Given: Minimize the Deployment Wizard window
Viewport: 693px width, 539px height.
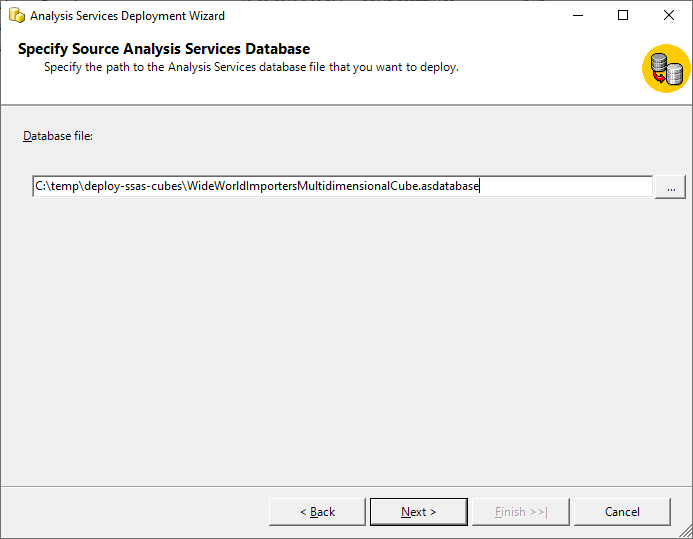Looking at the screenshot, I should point(577,16).
